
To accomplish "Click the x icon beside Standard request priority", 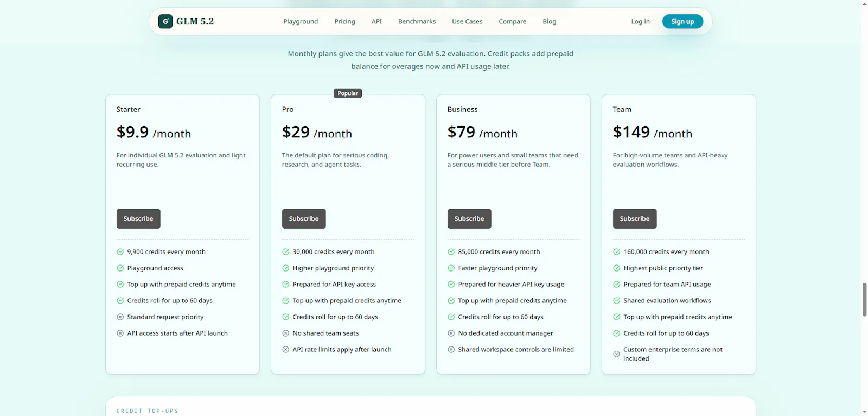I will pos(120,317).
